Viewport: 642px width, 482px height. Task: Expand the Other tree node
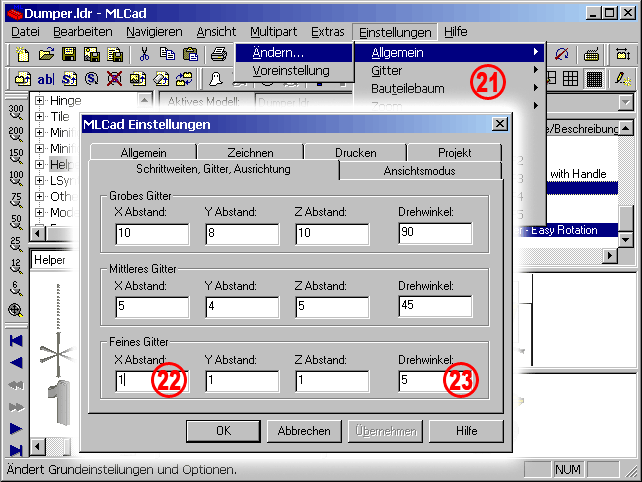click(39, 196)
